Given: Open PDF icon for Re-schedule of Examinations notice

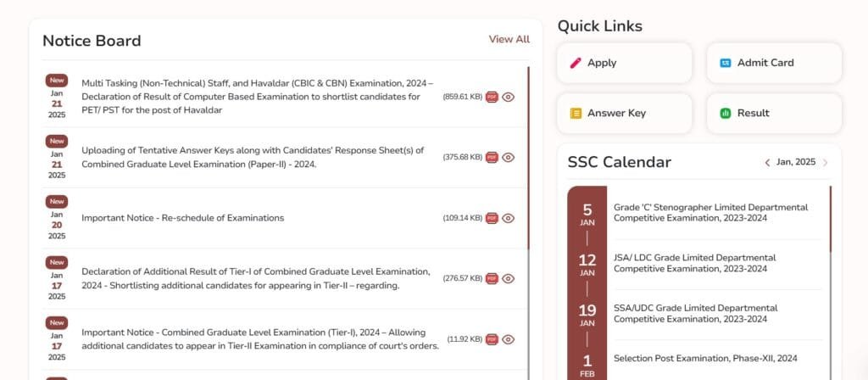Looking at the screenshot, I should coord(492,218).
